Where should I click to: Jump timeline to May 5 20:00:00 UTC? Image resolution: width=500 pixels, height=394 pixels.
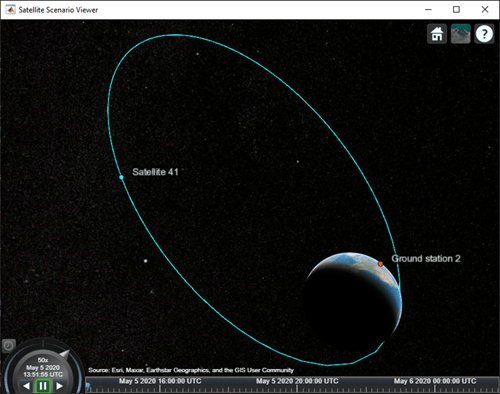[x=297, y=381]
